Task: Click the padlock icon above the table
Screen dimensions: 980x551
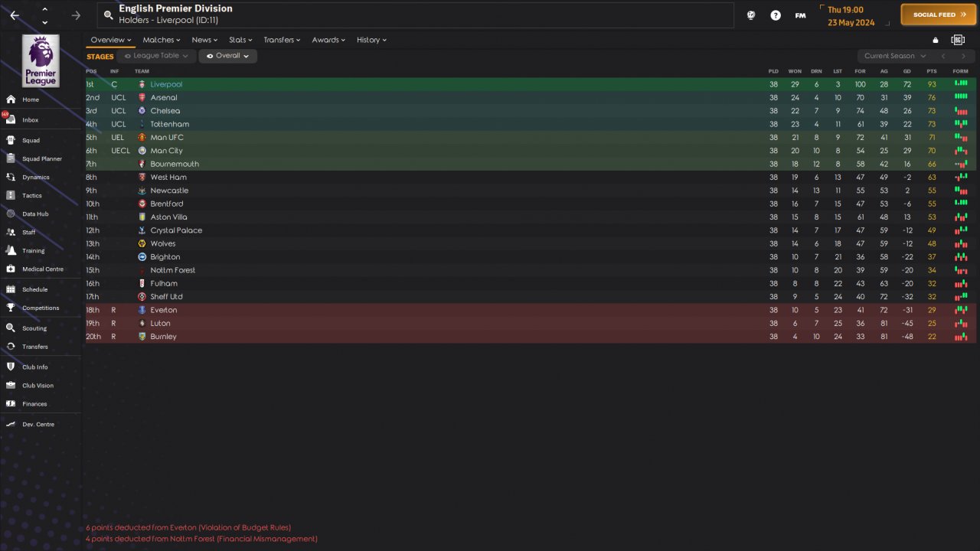Action: tap(935, 40)
